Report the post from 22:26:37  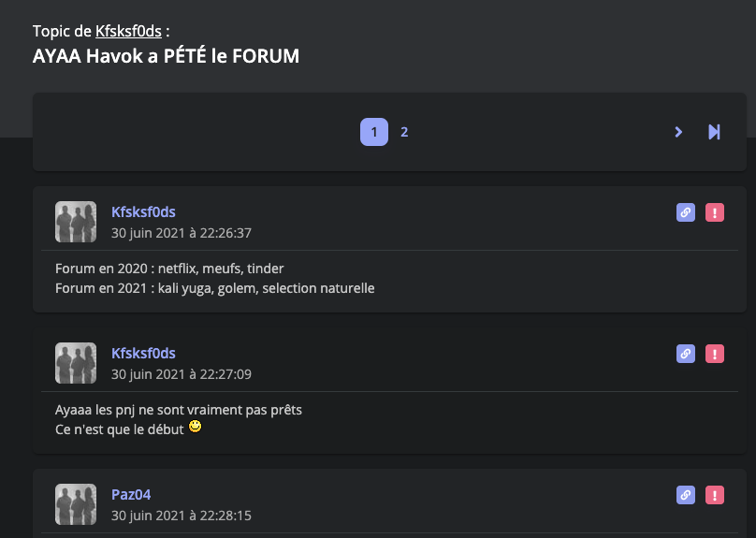[x=715, y=213]
